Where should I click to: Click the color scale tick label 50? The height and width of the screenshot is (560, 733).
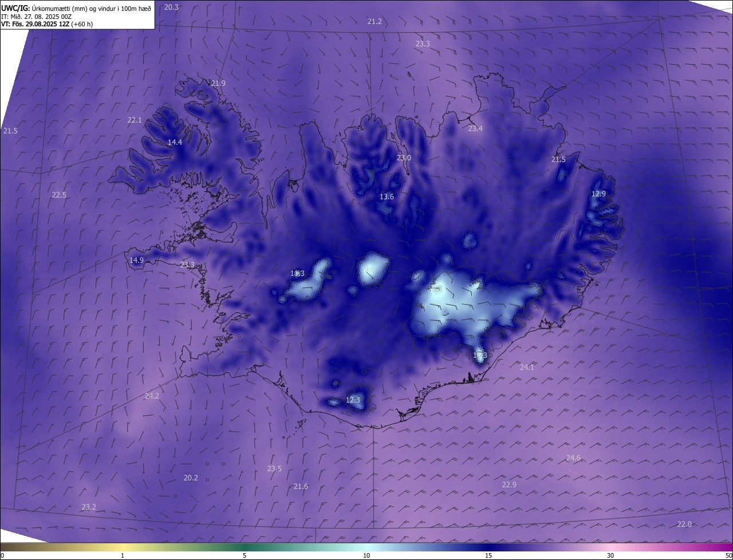tap(728, 555)
